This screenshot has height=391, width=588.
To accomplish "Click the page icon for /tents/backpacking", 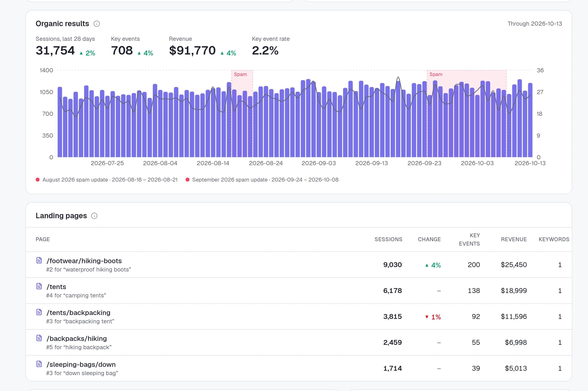I will (39, 312).
